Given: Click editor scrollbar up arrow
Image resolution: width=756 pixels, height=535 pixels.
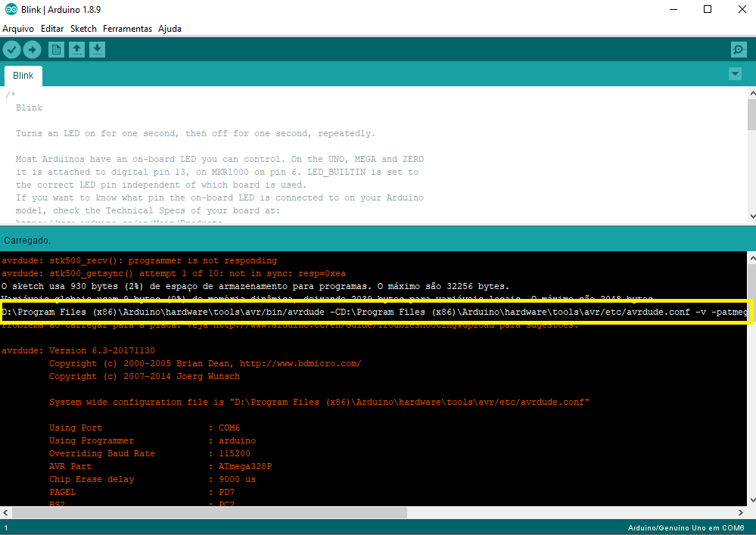Looking at the screenshot, I should tap(751, 92).
